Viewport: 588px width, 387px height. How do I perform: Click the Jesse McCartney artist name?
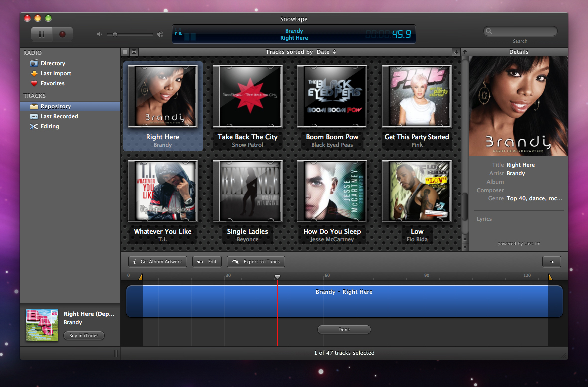(332, 239)
